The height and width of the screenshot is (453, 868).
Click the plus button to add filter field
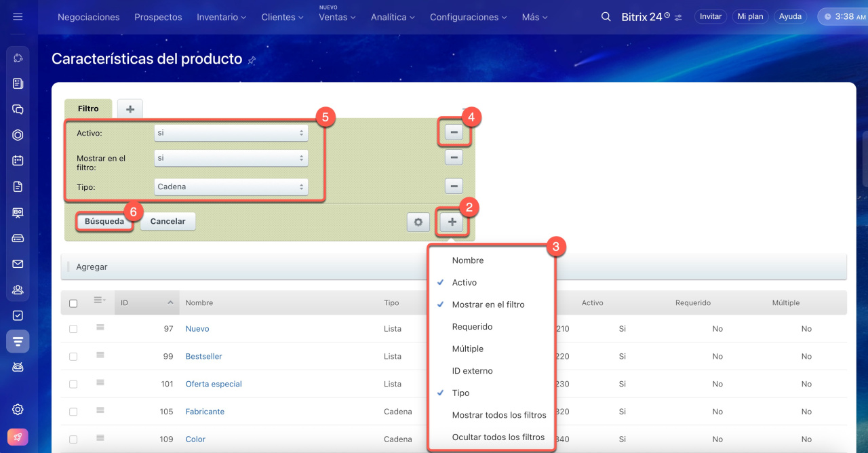(x=452, y=222)
